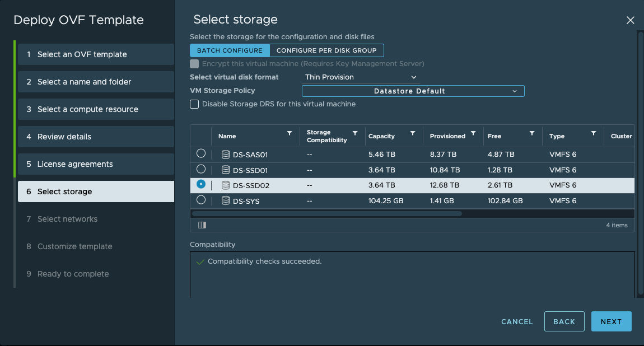Viewport: 644px width, 346px height.
Task: Filter the Free column
Action: (x=532, y=133)
